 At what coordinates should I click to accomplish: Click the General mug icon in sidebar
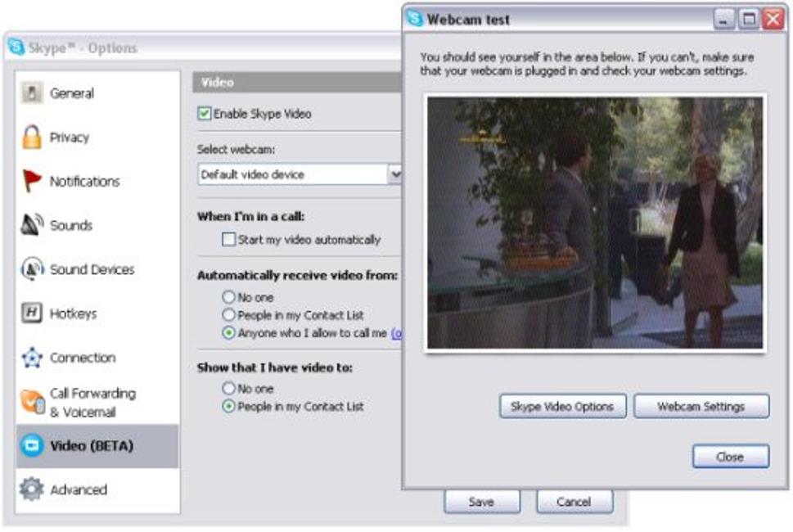32,93
